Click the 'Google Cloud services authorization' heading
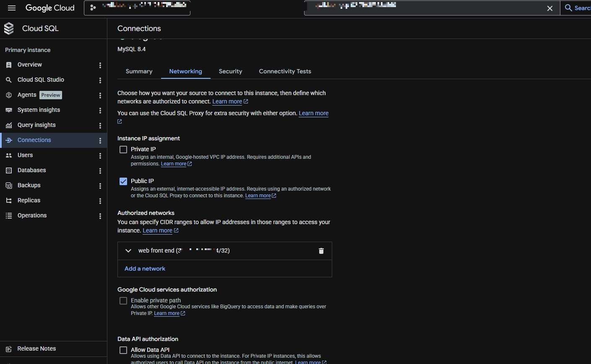The width and height of the screenshot is (591, 364). [x=167, y=289]
